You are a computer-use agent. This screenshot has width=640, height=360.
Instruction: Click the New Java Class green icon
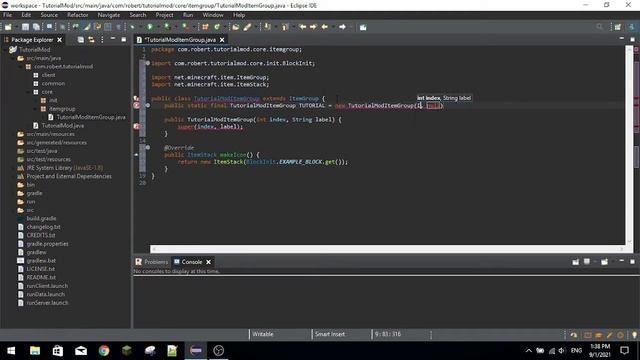[x=217, y=27]
